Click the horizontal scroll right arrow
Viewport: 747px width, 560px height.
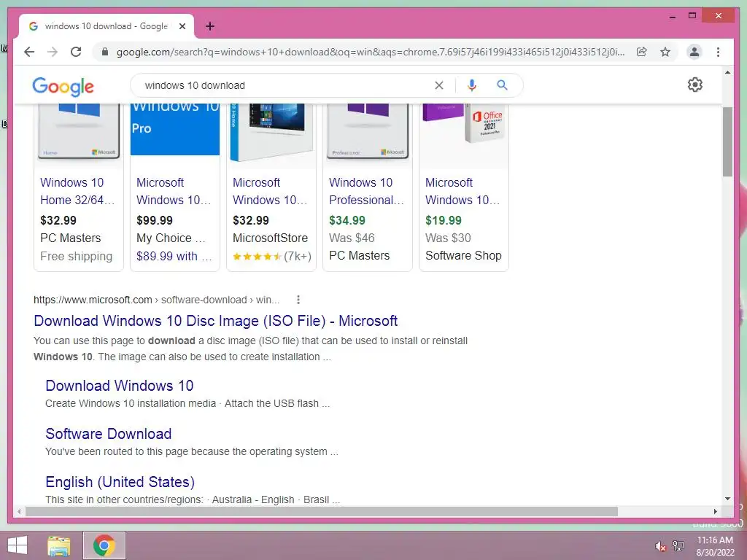(716, 511)
